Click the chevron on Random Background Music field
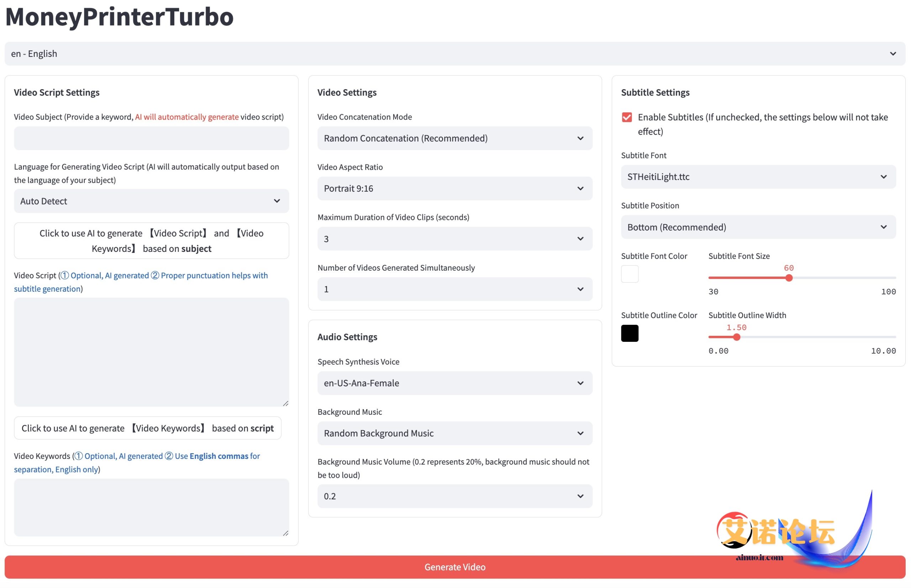Viewport: 911px width, 588px height. [581, 433]
